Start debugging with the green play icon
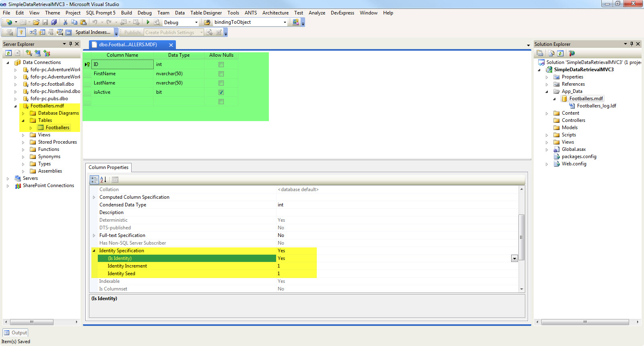This screenshot has width=644, height=346. [x=148, y=22]
